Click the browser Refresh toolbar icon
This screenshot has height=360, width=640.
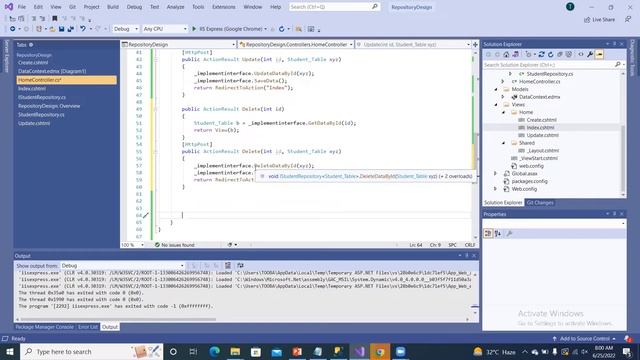tap(282, 29)
